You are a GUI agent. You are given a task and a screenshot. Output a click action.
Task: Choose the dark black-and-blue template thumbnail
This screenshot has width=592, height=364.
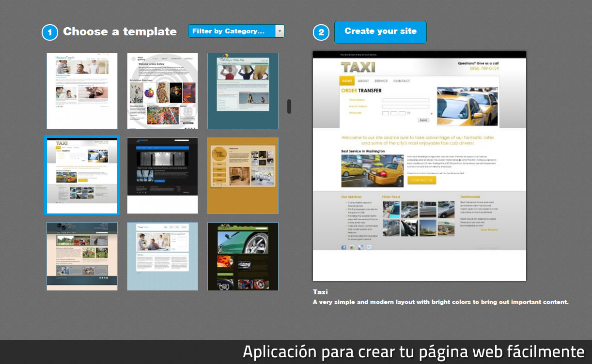click(x=162, y=175)
